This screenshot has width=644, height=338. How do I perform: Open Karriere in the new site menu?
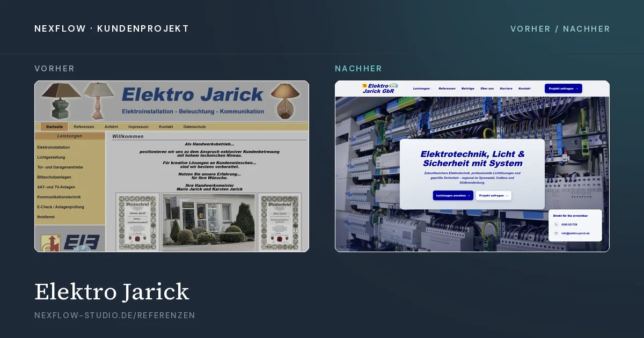pos(506,88)
